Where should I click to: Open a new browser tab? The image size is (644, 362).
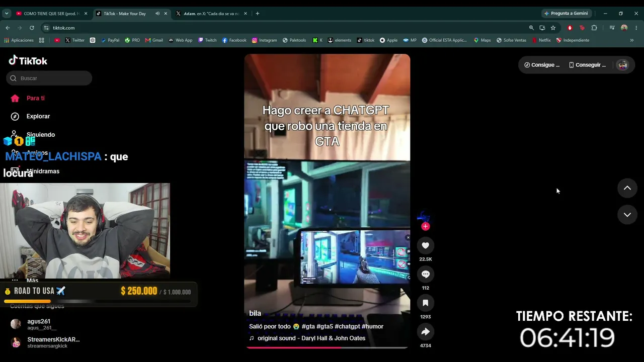click(258, 14)
